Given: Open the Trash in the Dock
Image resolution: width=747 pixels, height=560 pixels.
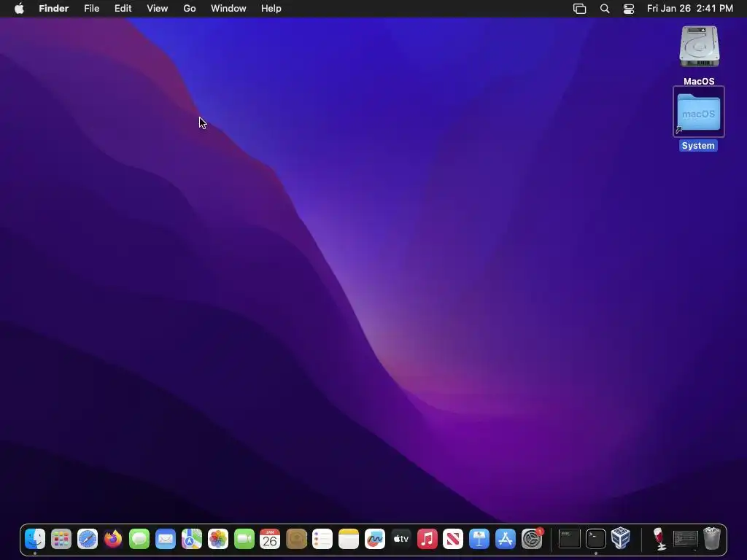Looking at the screenshot, I should point(712,539).
